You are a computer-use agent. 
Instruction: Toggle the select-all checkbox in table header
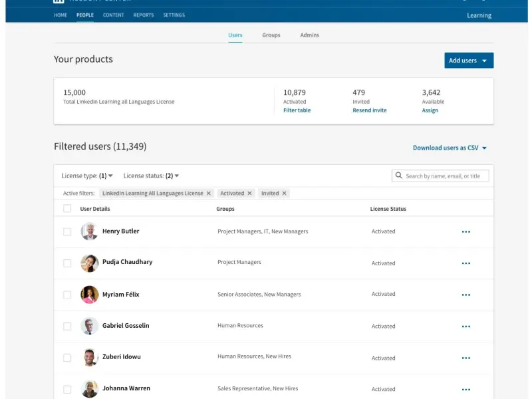click(67, 209)
